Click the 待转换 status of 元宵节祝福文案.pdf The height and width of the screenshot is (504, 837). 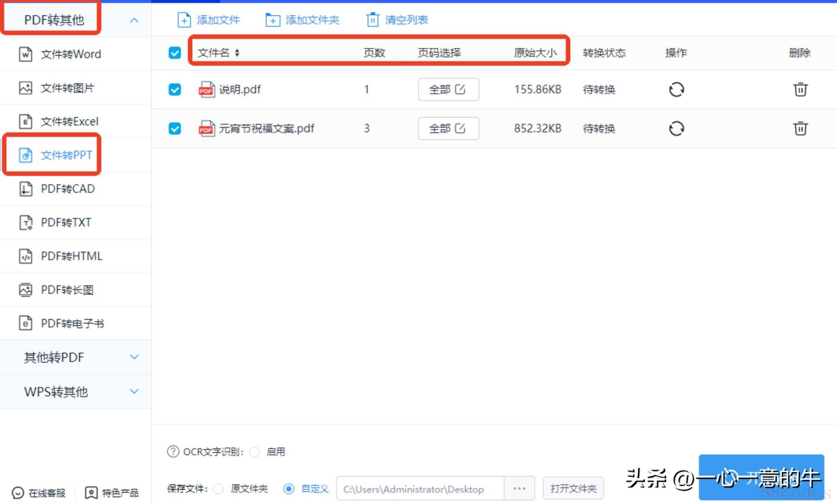click(x=599, y=128)
